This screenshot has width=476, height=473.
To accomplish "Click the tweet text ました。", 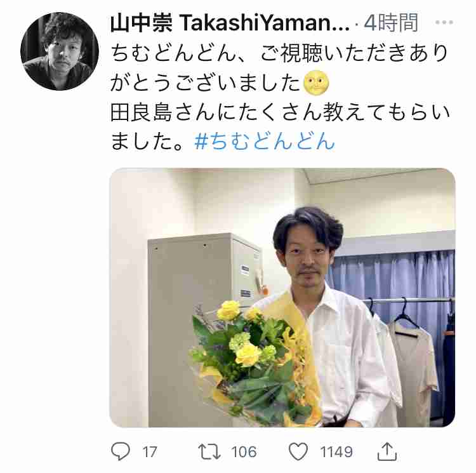I will (x=147, y=142).
